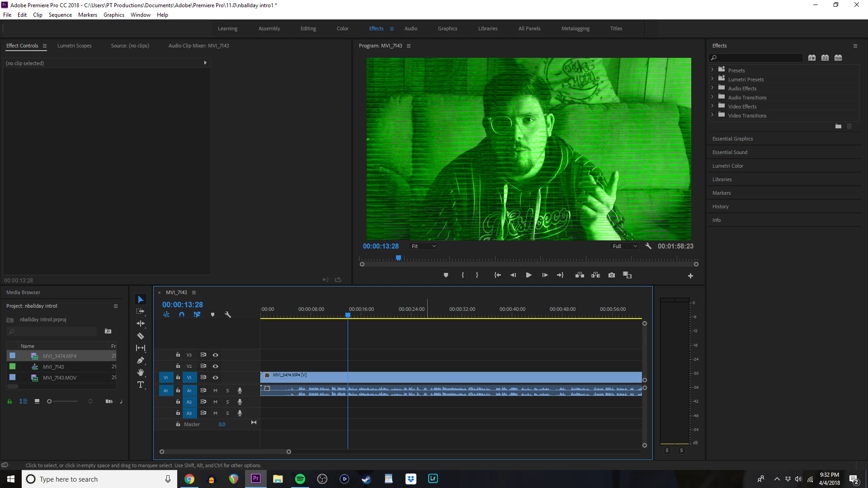Screen dimensions: 868x488
Task: Switch to the Color workspace tab
Action: click(x=342, y=28)
